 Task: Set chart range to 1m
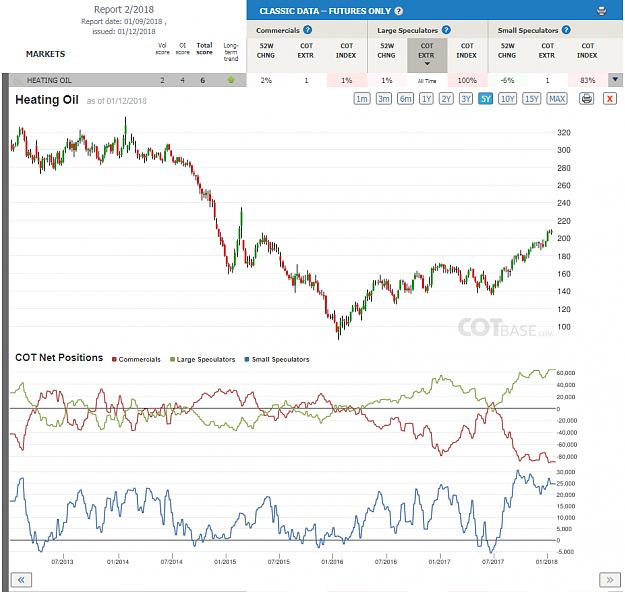(x=362, y=98)
